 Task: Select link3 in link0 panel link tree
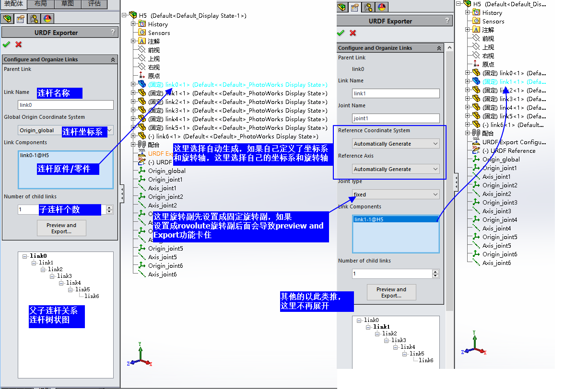[x=64, y=276]
